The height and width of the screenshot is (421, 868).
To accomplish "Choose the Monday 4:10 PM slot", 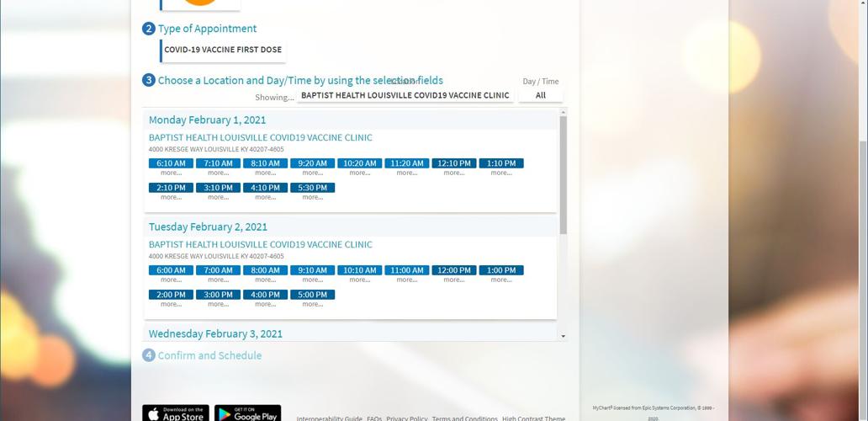I will pyautogui.click(x=265, y=188).
